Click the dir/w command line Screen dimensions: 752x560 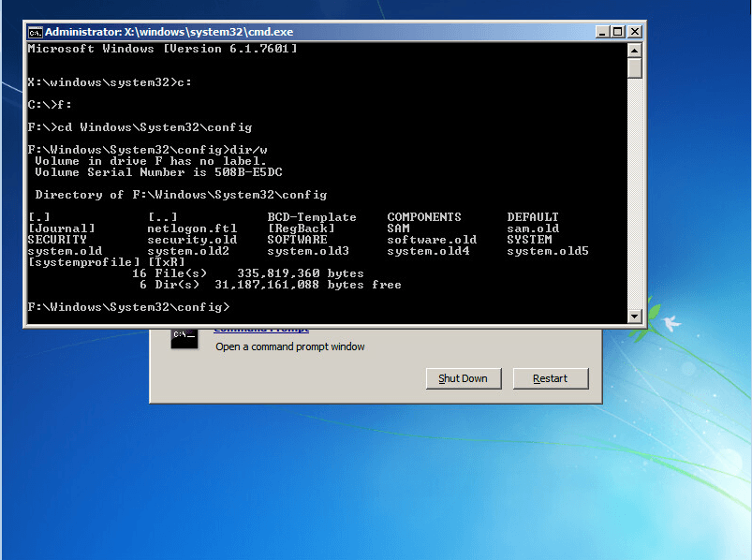(147, 150)
